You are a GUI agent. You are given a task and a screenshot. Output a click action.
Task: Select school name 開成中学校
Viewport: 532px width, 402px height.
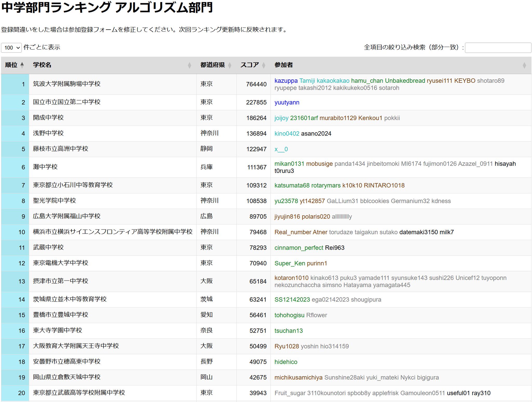pyautogui.click(x=48, y=118)
